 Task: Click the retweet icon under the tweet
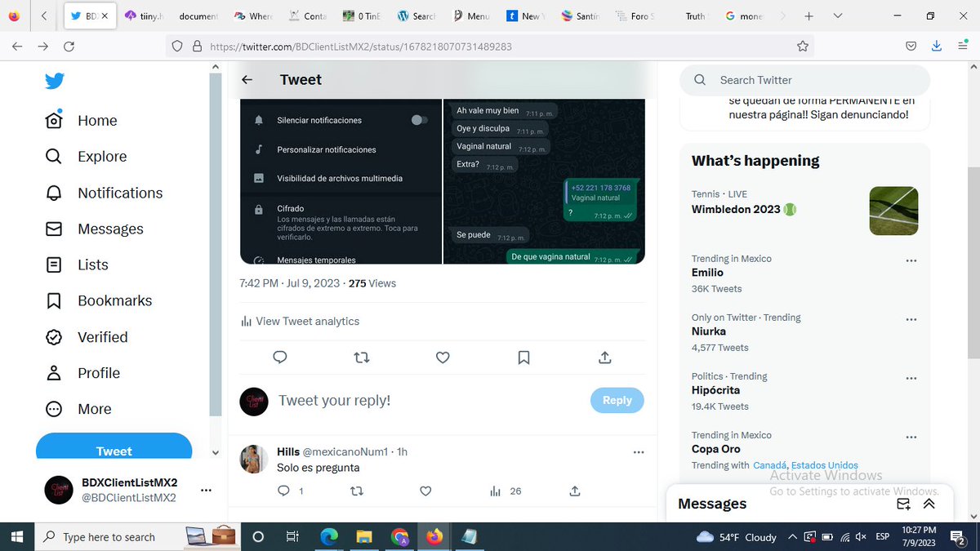point(362,358)
